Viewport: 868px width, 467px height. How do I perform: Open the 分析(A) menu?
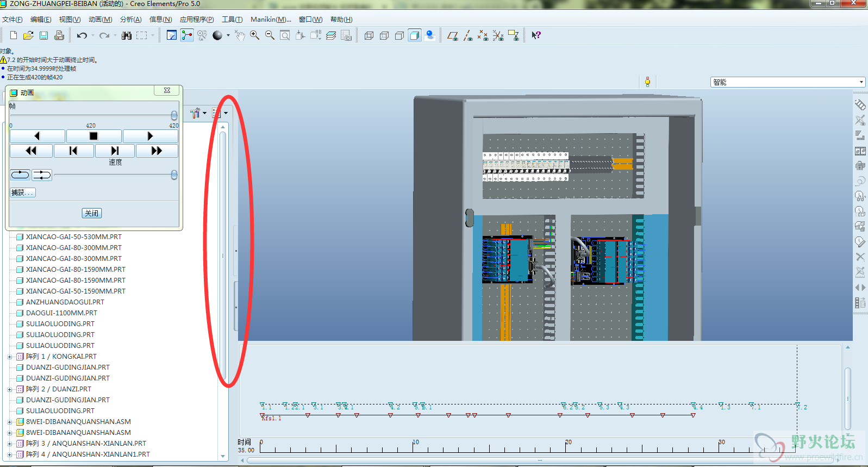click(130, 20)
